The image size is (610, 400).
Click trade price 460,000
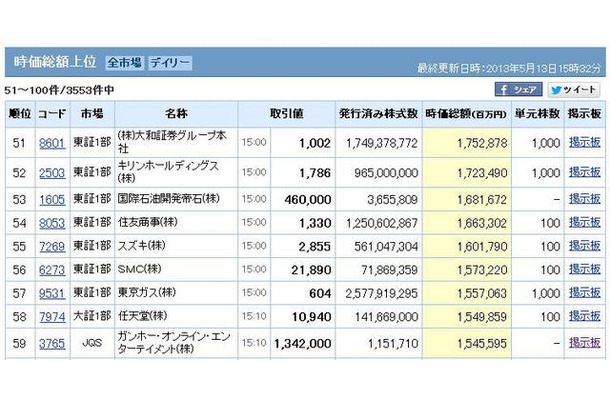pos(308,200)
